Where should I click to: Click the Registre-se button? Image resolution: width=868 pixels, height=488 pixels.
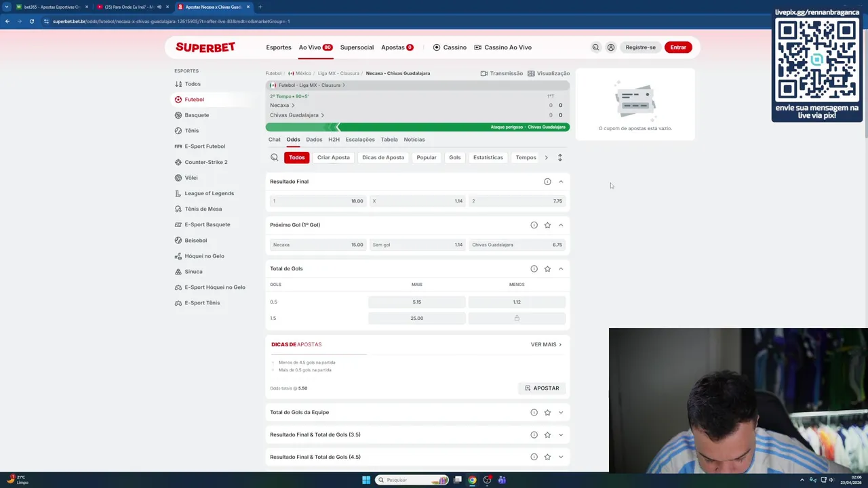[x=641, y=47]
